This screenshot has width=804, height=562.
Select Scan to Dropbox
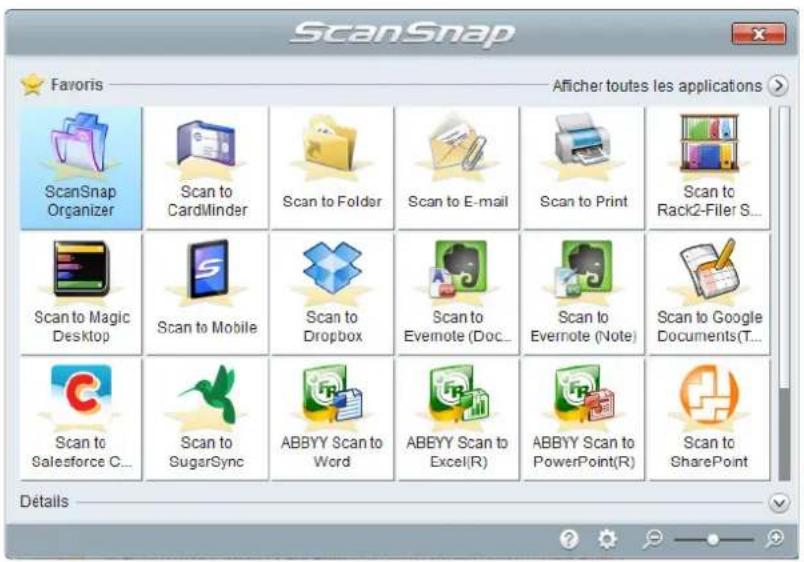[332, 293]
